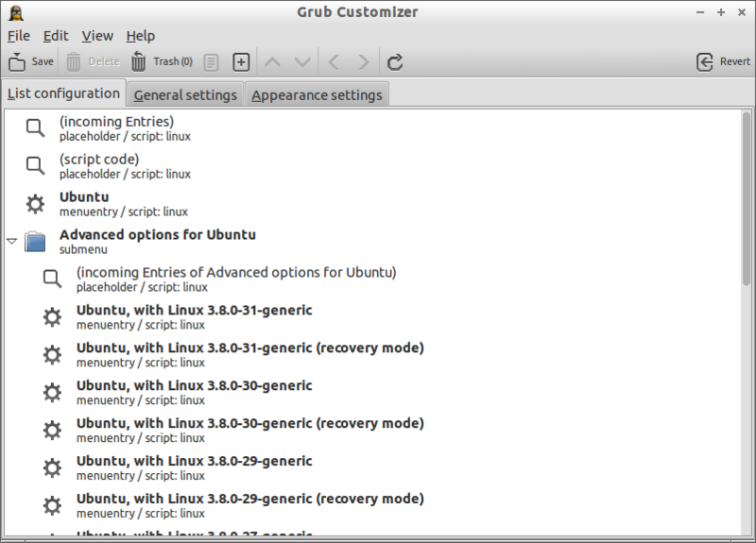
Task: Switch to the List configuration tab
Action: click(x=63, y=93)
